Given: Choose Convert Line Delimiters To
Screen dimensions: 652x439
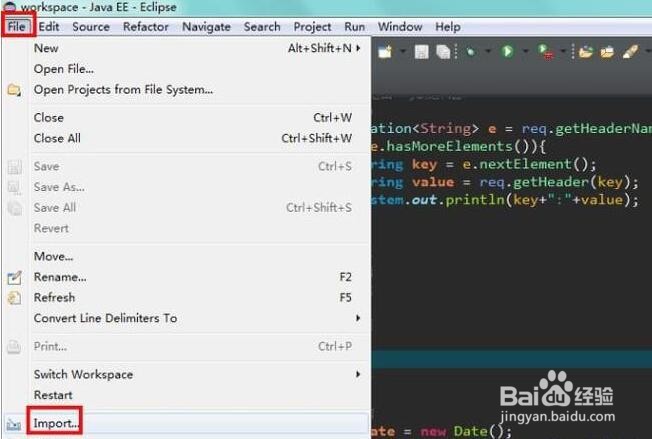Looking at the screenshot, I should (186, 318).
